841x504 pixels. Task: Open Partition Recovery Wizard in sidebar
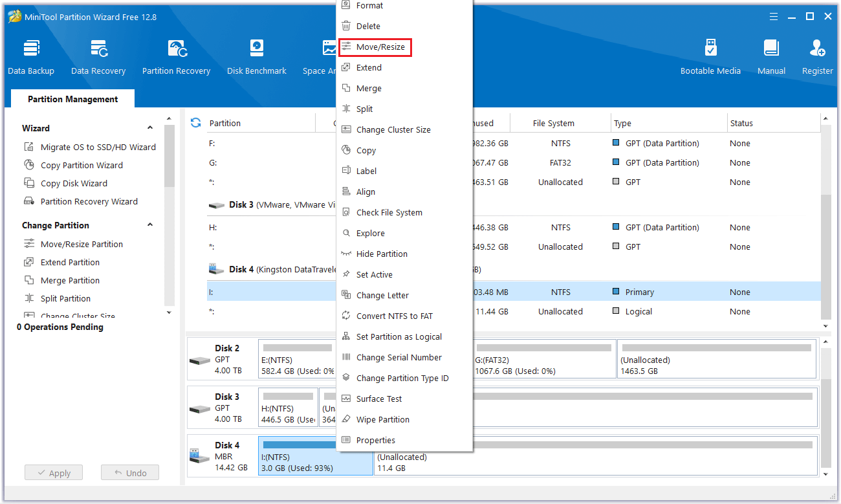point(81,201)
